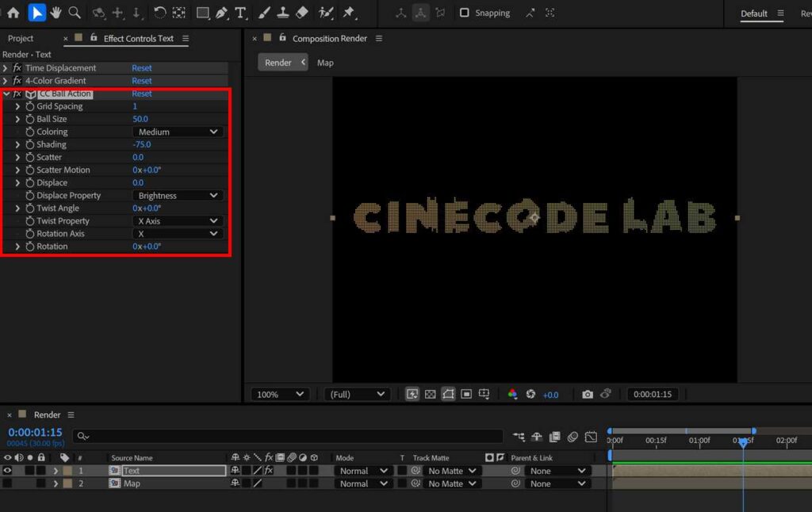Click the channel RGB color icon
Screen dimensions: 812x512
click(x=512, y=395)
